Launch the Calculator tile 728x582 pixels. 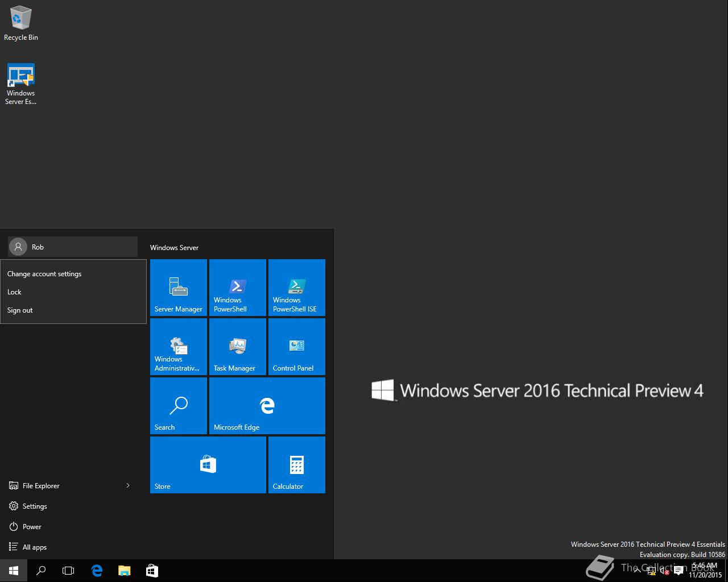click(x=297, y=465)
